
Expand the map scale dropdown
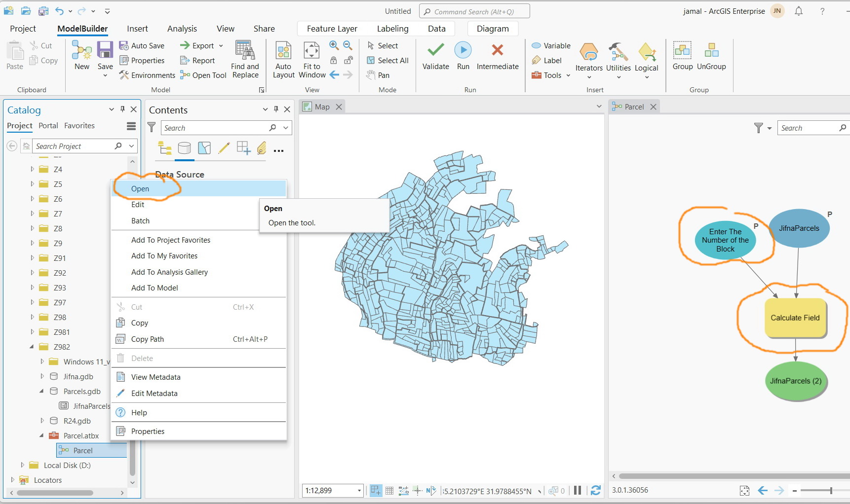coord(360,491)
